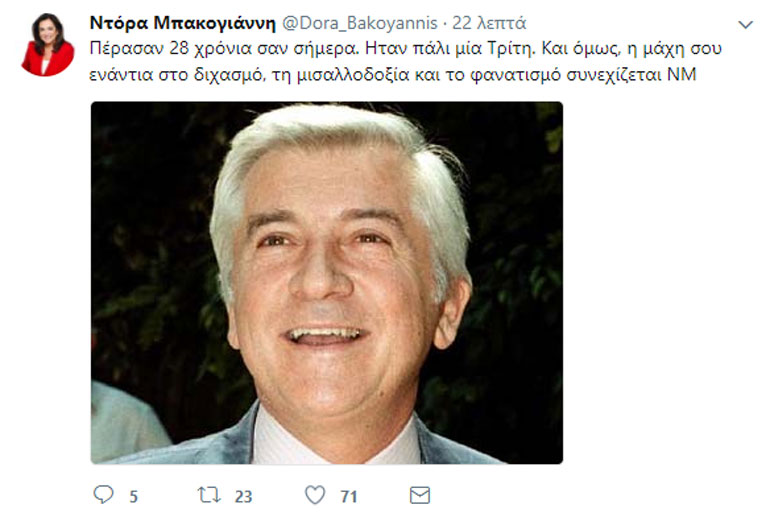Click the first line of the tweet text
This screenshot has width=770, height=513.
coord(406,49)
